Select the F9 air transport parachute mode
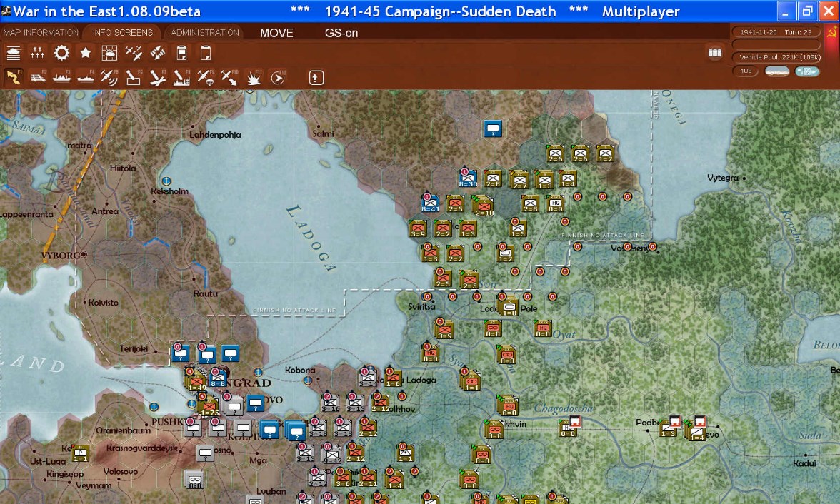Viewport: 840px width, 504px height. pyautogui.click(x=206, y=78)
